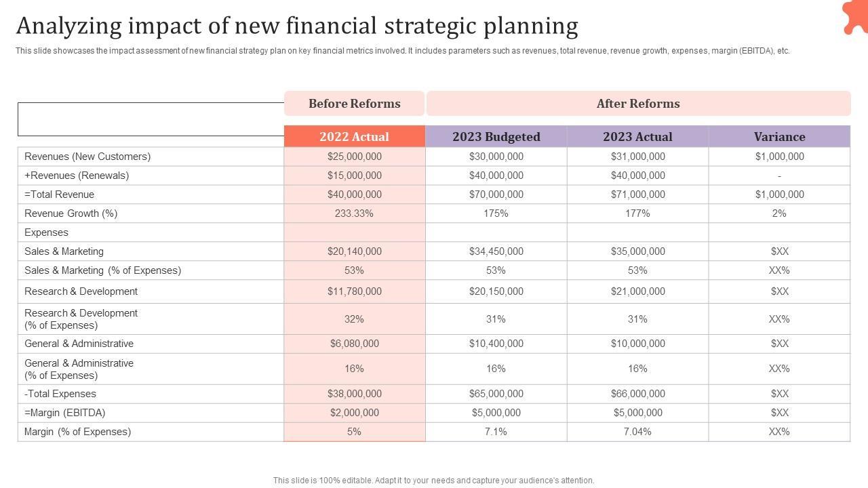Click the 2023 Budgeted column header

click(x=496, y=136)
